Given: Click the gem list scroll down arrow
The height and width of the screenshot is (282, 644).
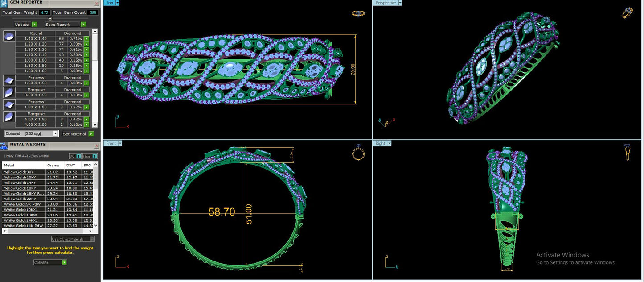Looking at the screenshot, I should [95, 125].
